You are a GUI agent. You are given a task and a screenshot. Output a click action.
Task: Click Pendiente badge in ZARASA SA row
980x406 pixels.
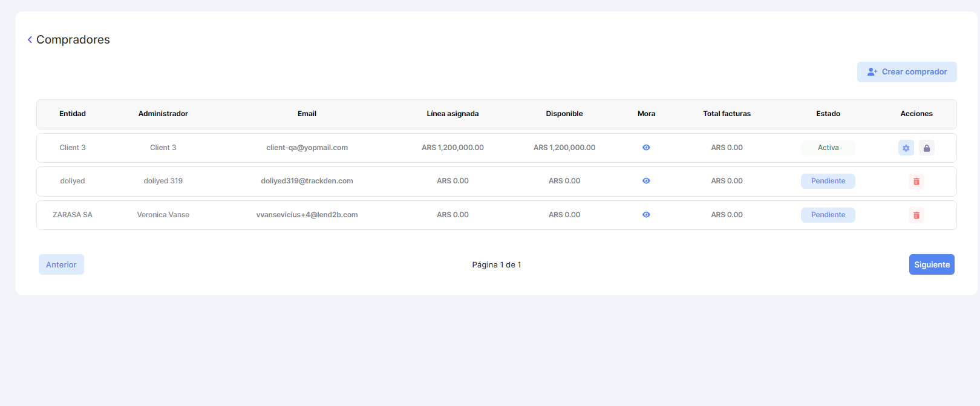[x=828, y=215]
